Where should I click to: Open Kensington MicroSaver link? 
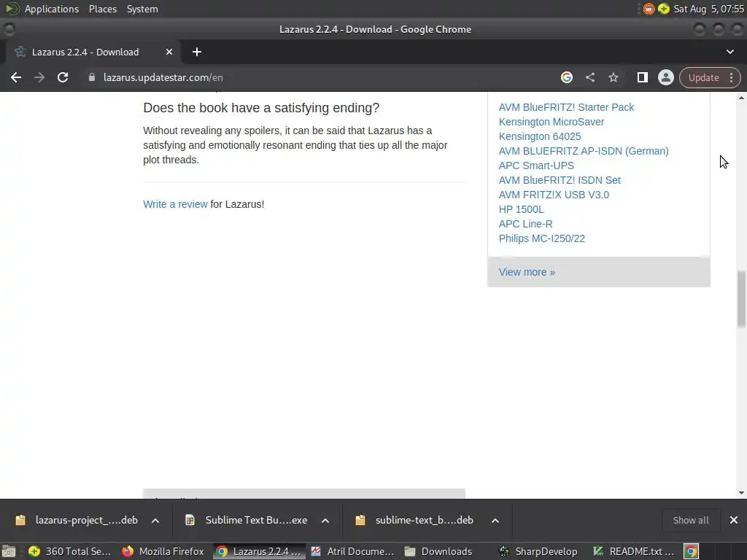(551, 122)
